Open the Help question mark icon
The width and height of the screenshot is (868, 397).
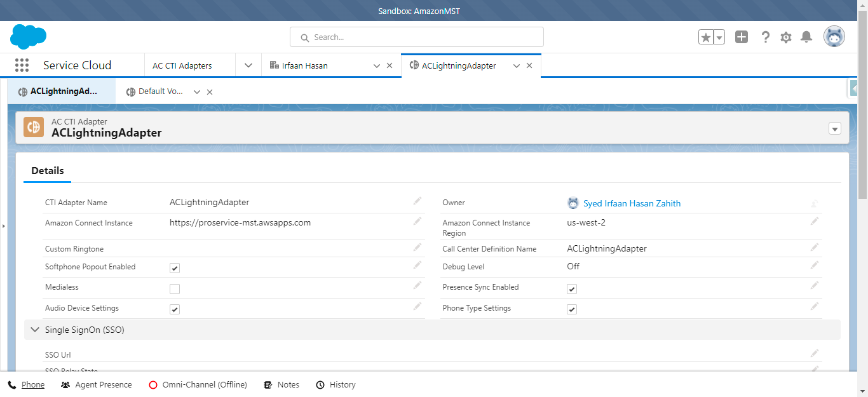[x=766, y=37]
